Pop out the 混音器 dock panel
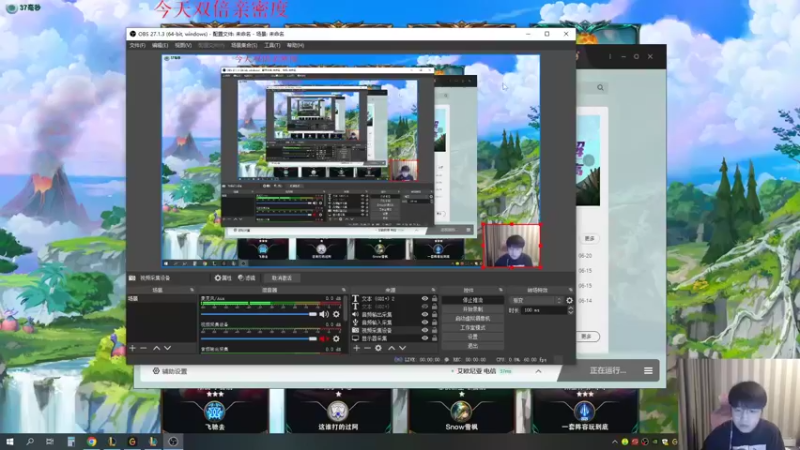 point(343,290)
